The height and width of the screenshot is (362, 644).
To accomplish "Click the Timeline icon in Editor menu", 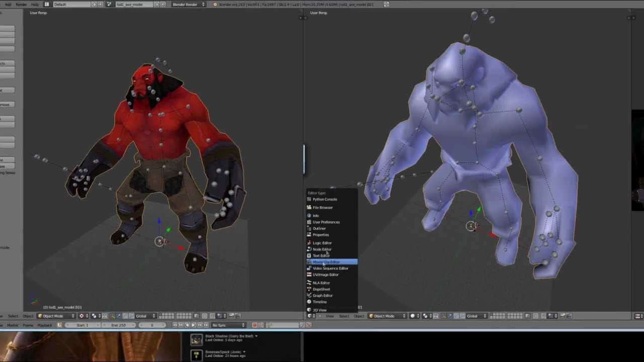I will pyautogui.click(x=309, y=302).
